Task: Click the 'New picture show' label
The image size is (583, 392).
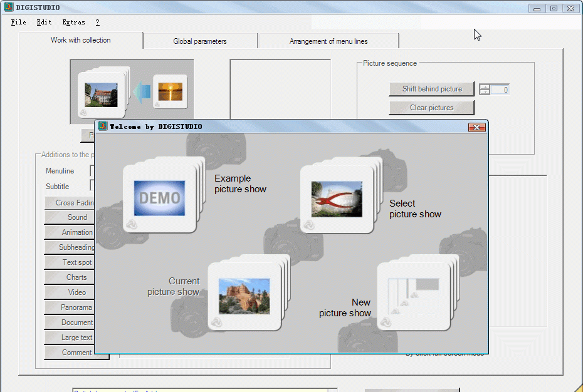Action: (x=345, y=307)
